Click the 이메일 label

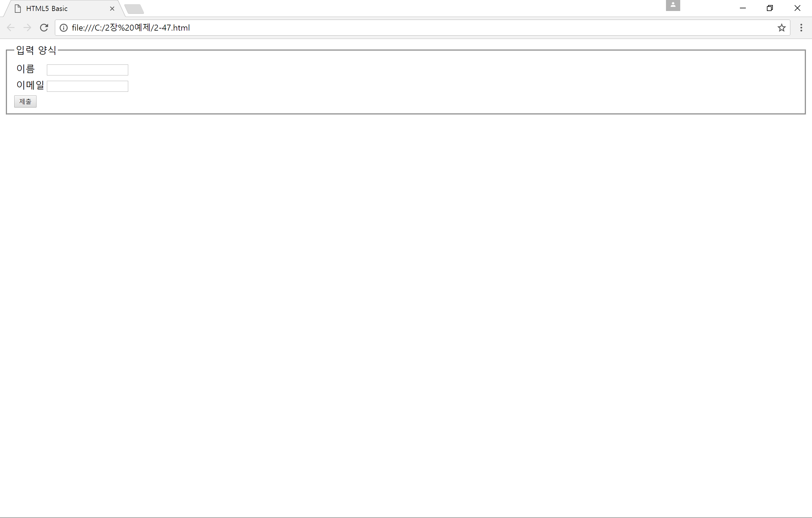[x=30, y=85]
